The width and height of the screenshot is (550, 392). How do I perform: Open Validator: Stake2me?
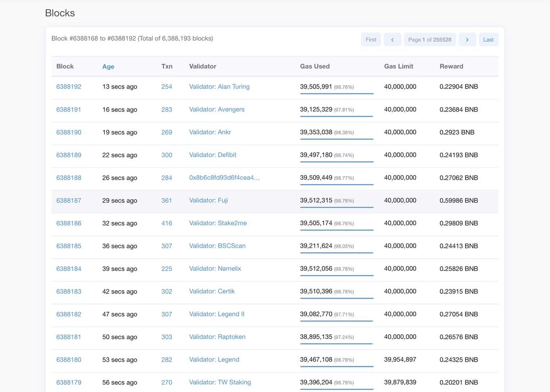coord(218,223)
